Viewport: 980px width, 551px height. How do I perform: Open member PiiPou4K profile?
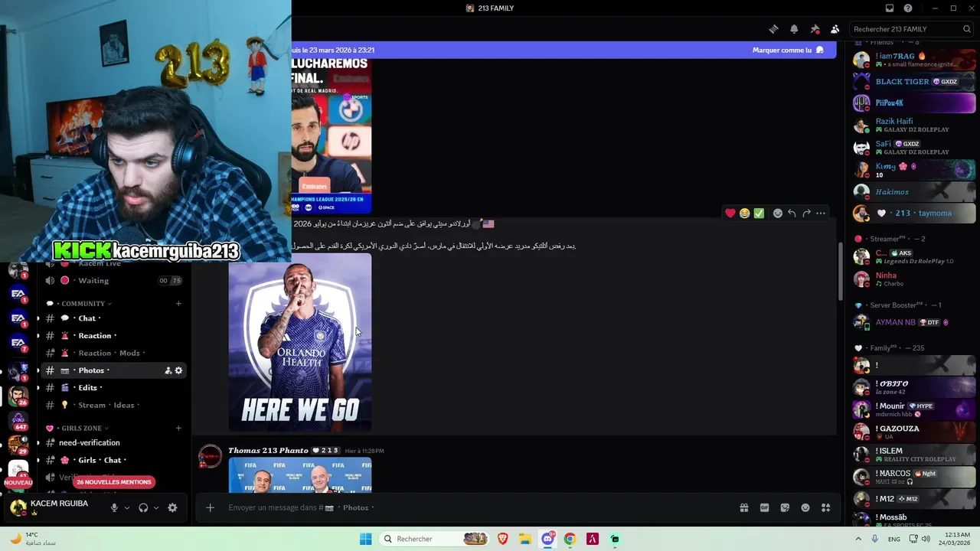tap(914, 103)
